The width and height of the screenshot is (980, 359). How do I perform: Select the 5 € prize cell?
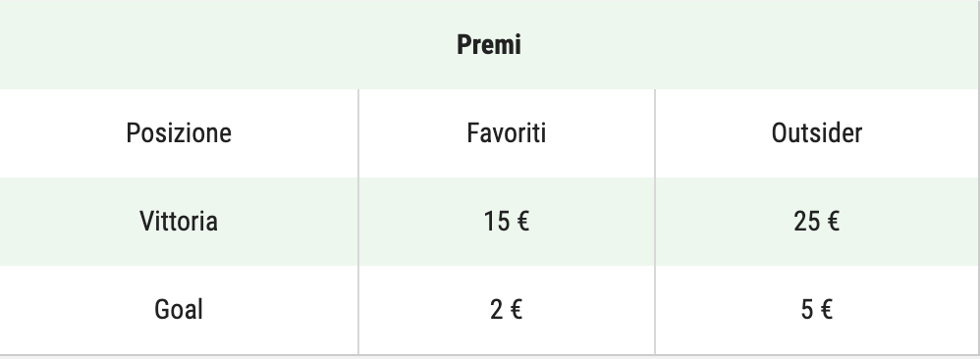tap(816, 310)
